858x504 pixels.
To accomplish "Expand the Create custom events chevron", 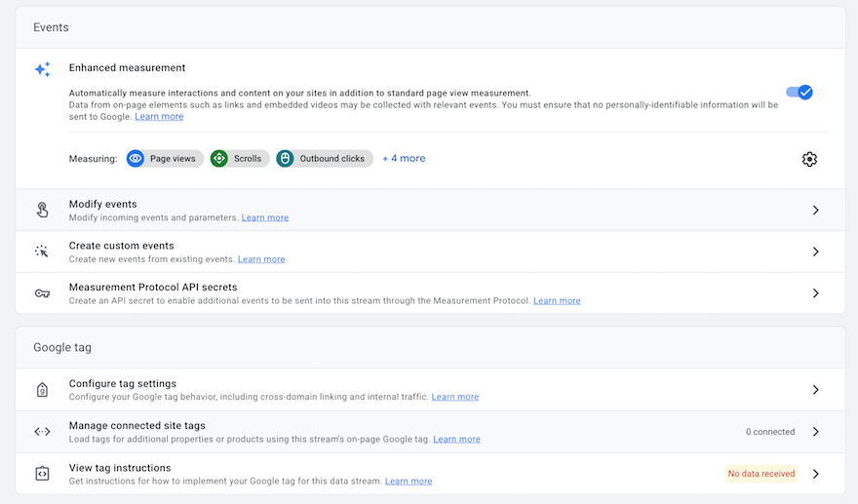I will click(x=815, y=252).
